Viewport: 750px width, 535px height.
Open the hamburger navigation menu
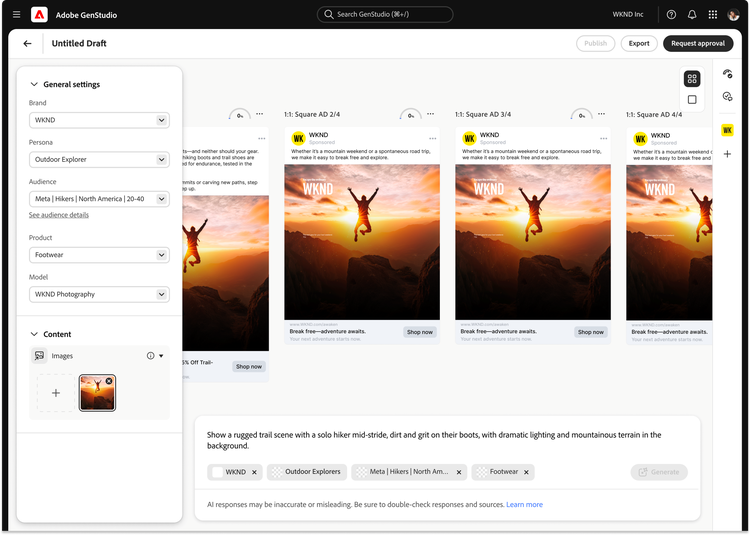pyautogui.click(x=16, y=15)
